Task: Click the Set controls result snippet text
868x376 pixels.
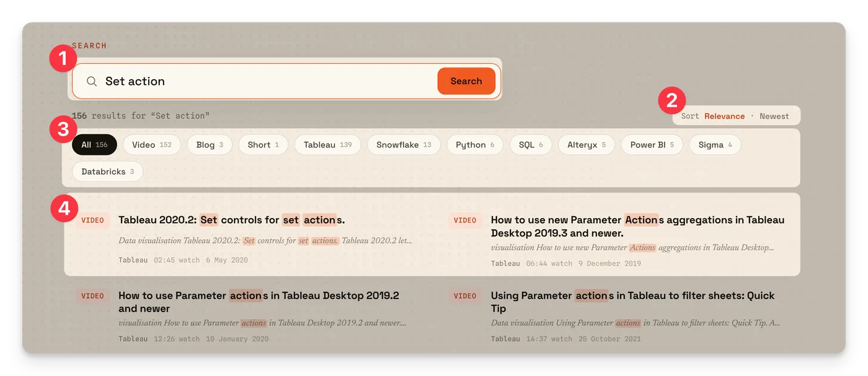Action: click(265, 240)
